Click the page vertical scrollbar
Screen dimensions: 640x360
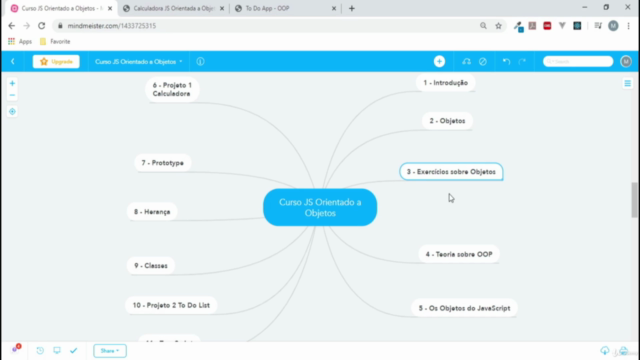point(635,200)
